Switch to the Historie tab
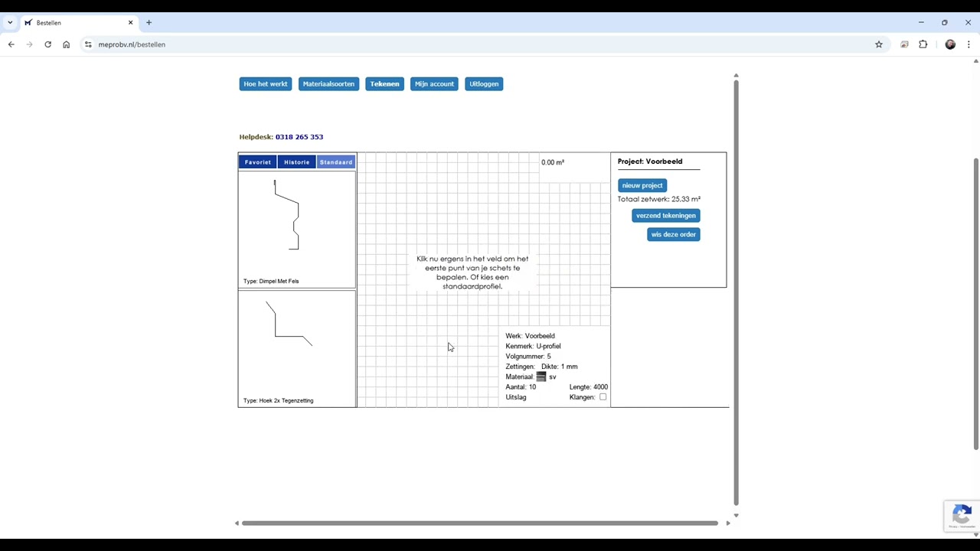The width and height of the screenshot is (980, 551). click(296, 162)
